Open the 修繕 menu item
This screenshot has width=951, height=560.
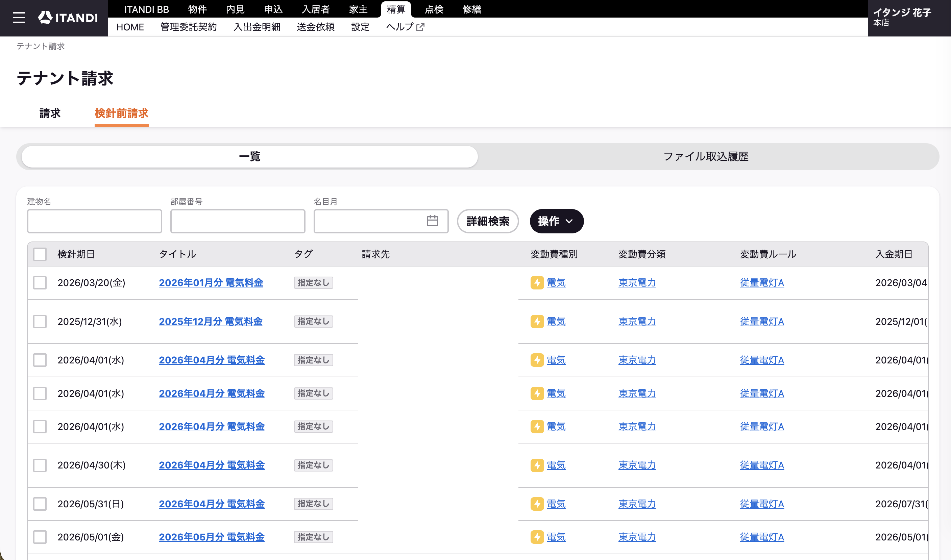point(472,9)
